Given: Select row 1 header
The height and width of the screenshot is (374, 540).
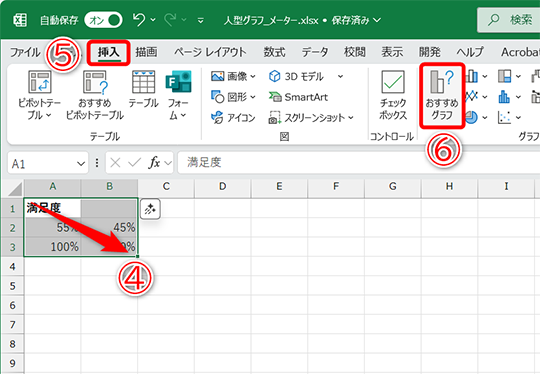Looking at the screenshot, I should coord(12,208).
